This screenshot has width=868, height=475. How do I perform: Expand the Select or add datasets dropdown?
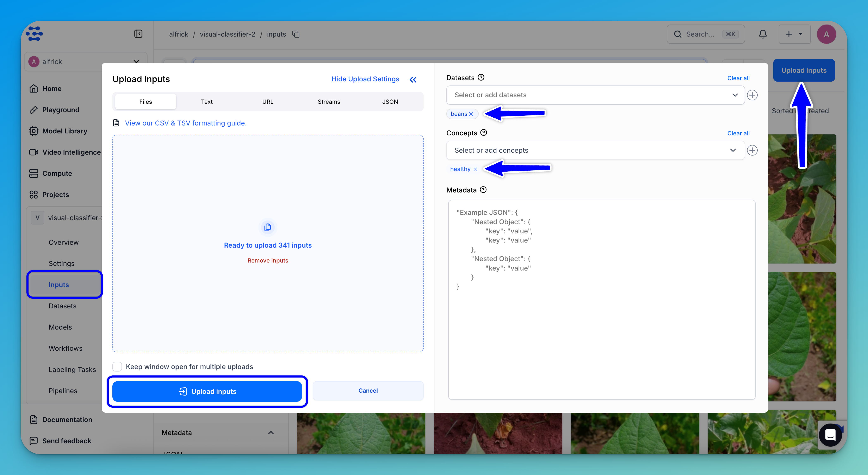click(x=595, y=95)
